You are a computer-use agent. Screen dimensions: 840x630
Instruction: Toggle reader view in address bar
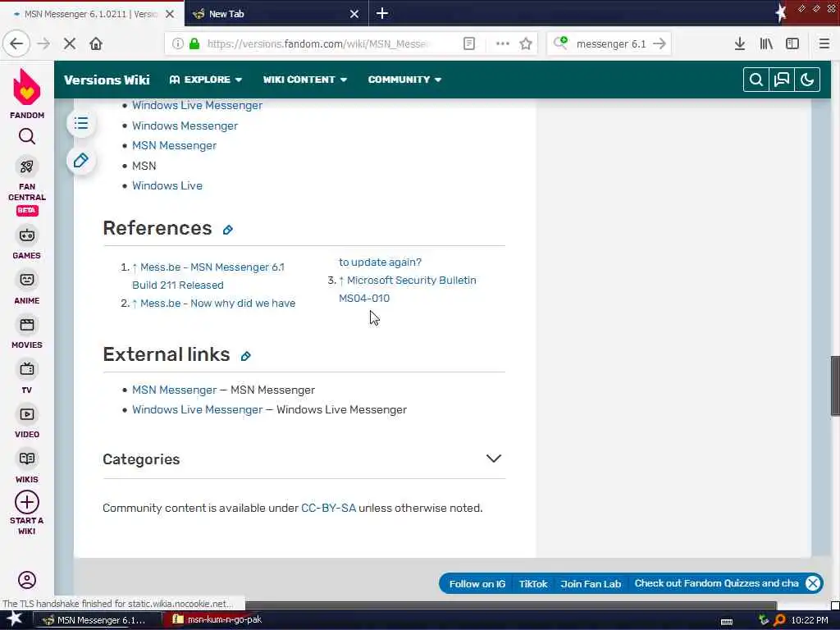click(468, 43)
